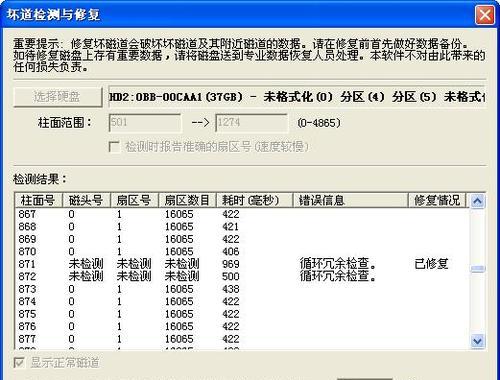Screen dimensions: 500x380
Task: Click the 扇区数目 column header
Action: pos(188,200)
